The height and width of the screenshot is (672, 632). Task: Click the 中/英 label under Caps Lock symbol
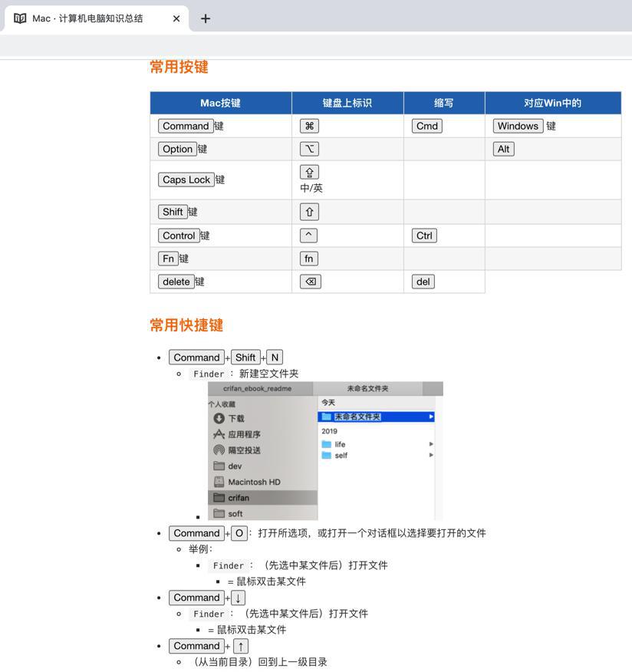click(311, 188)
